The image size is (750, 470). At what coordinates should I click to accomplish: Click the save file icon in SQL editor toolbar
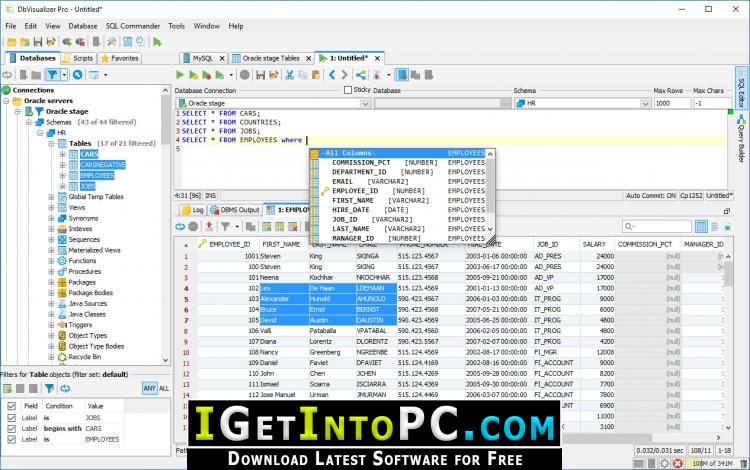[x=261, y=75]
